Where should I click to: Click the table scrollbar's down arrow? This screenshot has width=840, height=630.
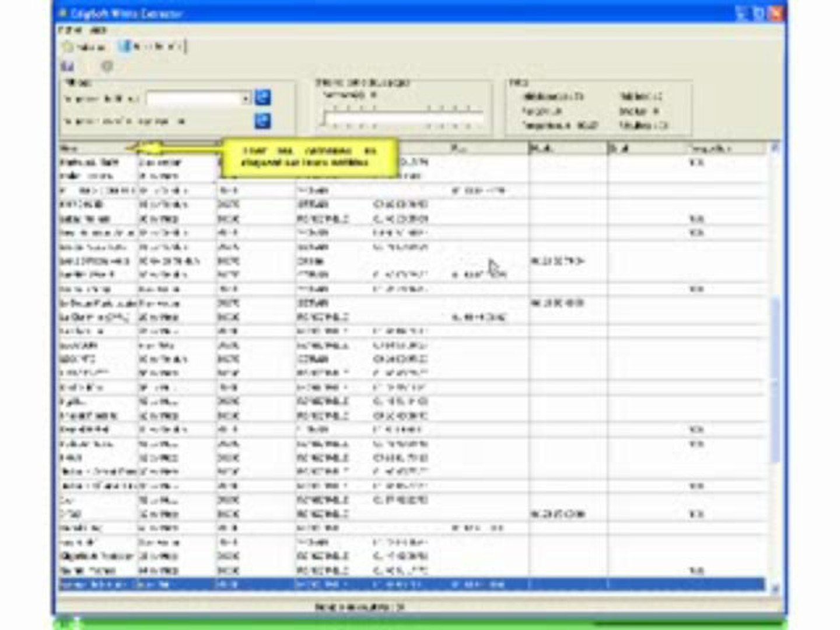775,589
